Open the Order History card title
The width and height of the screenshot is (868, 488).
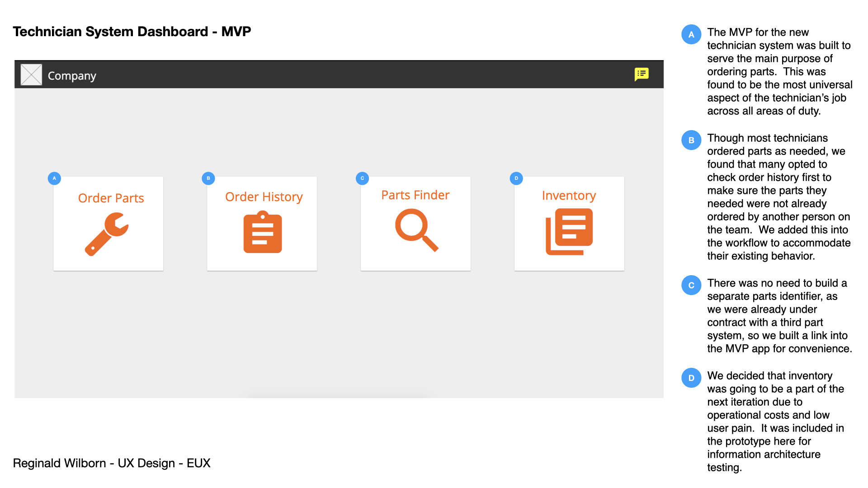(x=264, y=197)
